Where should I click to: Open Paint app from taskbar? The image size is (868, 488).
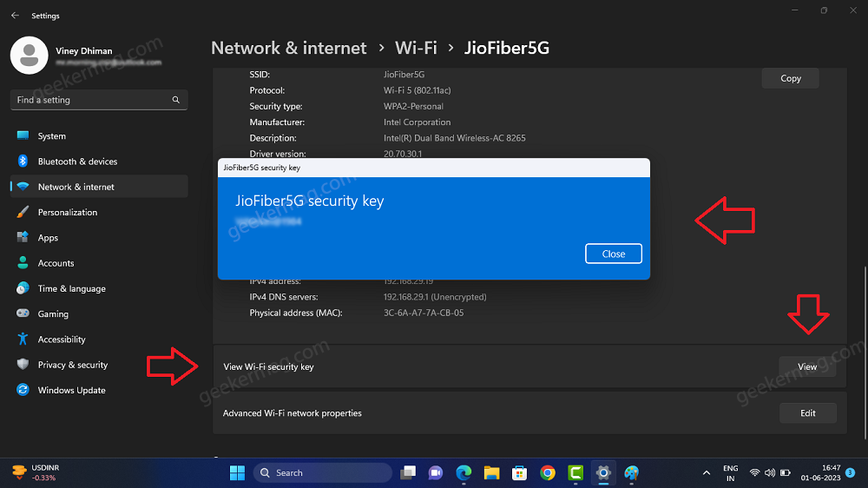tap(631, 472)
